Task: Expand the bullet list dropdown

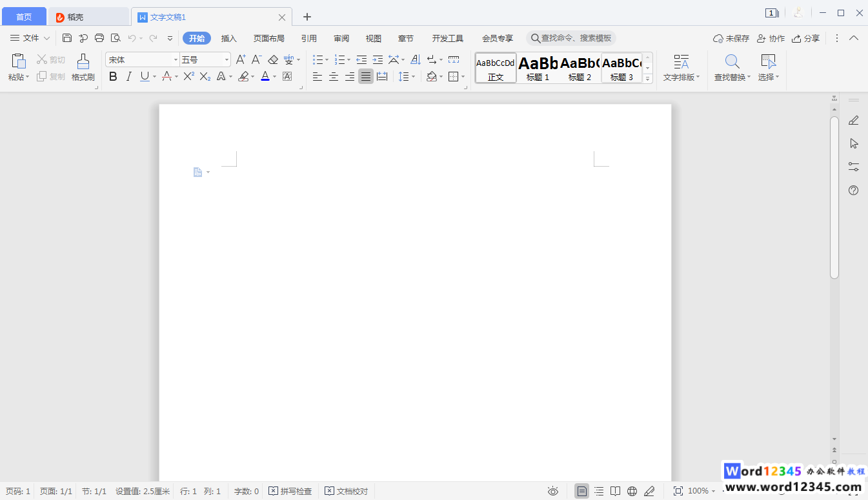Action: pos(327,60)
